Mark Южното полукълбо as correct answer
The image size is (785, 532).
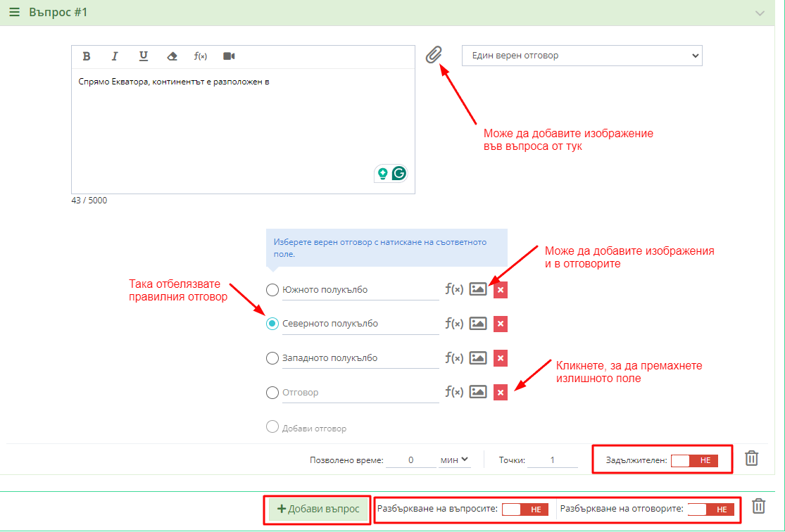click(x=272, y=289)
